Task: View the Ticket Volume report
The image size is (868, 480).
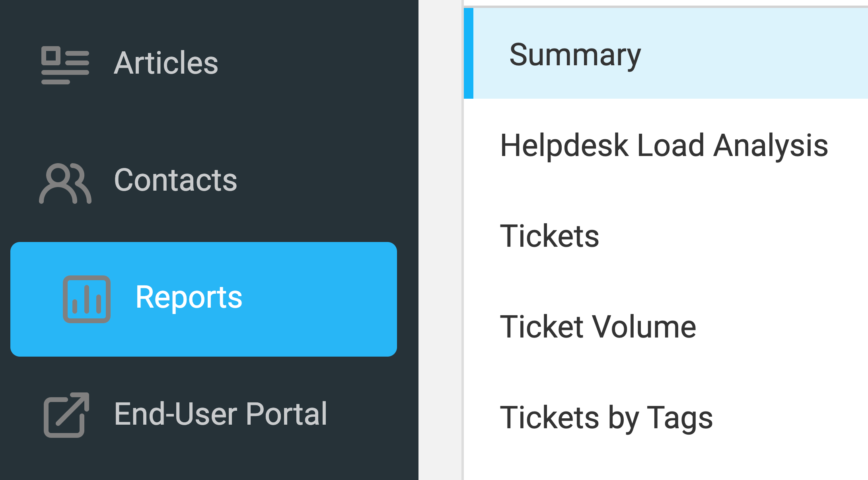Action: pos(597,327)
